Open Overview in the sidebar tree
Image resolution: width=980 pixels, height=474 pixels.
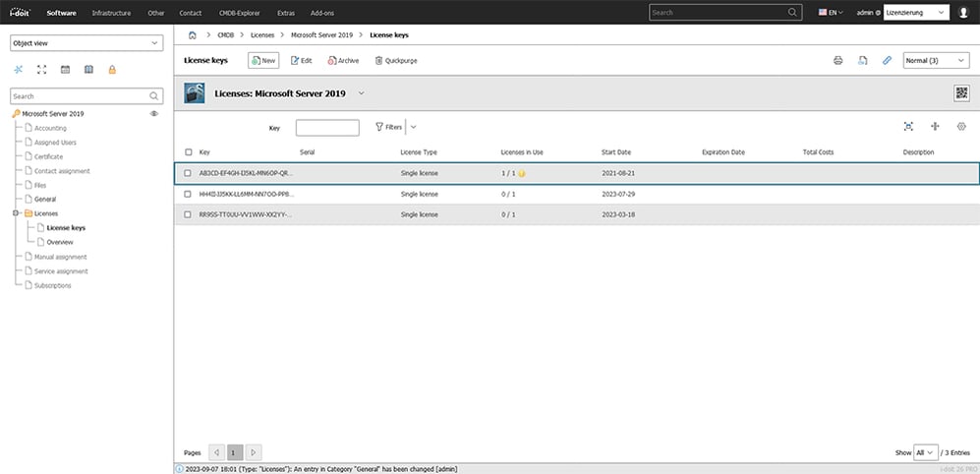(59, 242)
